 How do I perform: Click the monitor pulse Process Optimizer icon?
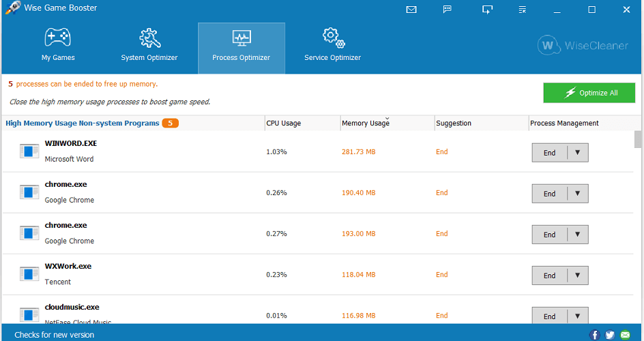241,38
